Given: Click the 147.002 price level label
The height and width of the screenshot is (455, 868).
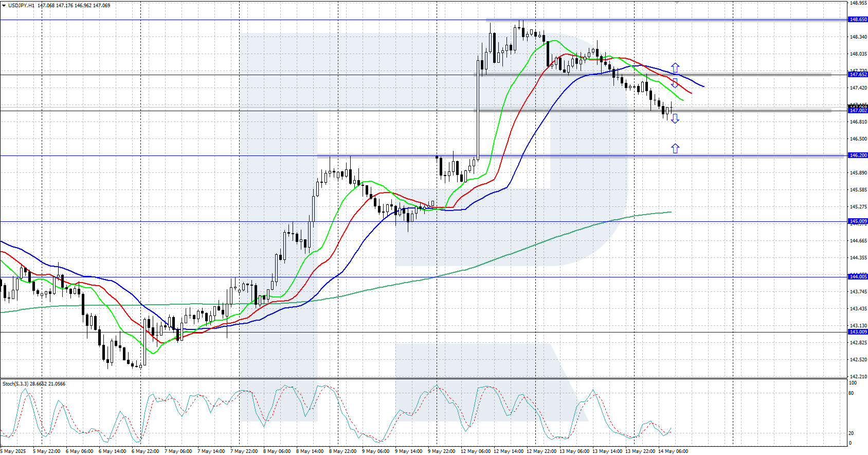Looking at the screenshot, I should 858,111.
